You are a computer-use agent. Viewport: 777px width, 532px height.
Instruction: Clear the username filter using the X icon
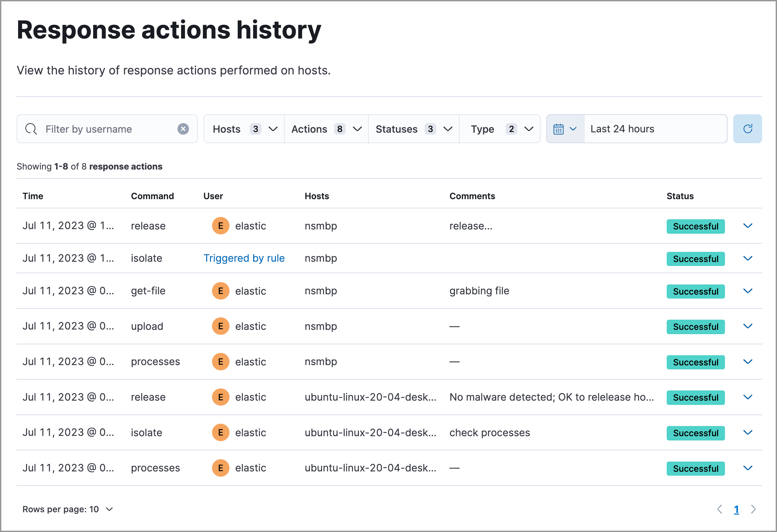click(x=183, y=129)
